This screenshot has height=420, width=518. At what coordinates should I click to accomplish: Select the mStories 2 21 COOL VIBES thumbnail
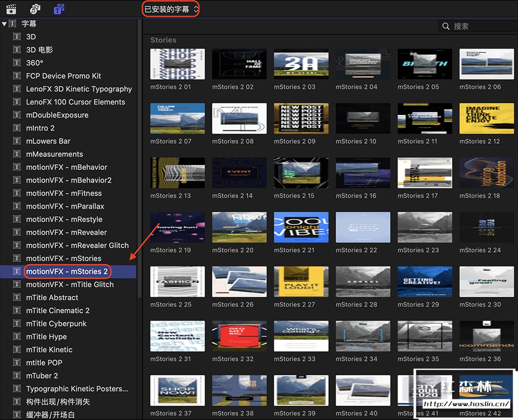(x=301, y=228)
